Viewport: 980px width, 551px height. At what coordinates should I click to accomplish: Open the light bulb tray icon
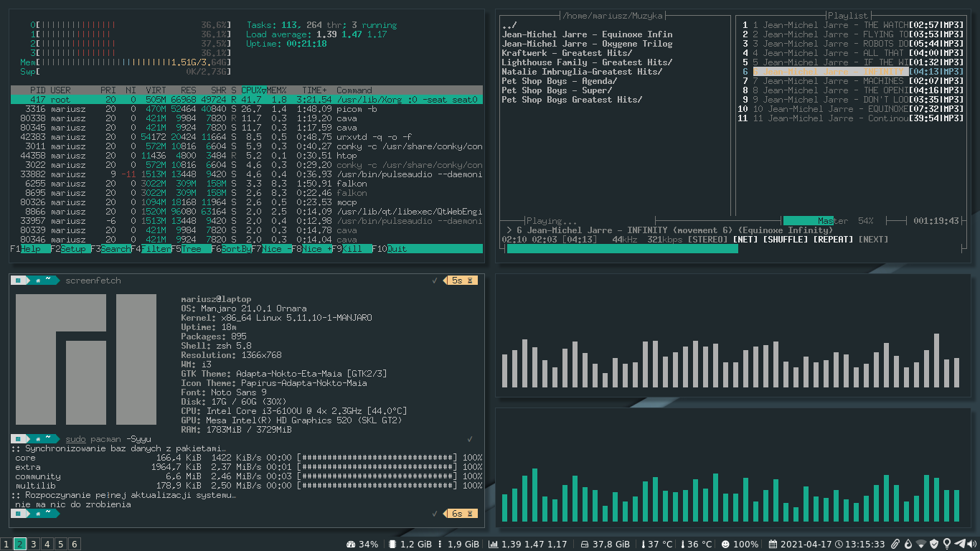946,545
